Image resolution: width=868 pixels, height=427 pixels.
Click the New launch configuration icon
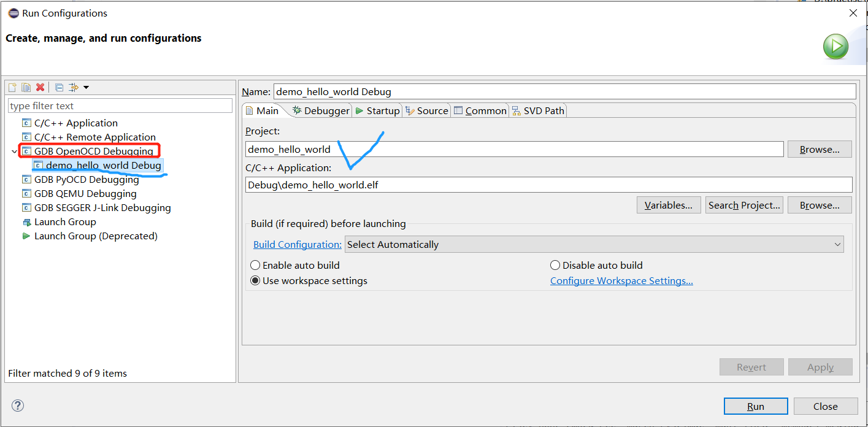[12, 87]
